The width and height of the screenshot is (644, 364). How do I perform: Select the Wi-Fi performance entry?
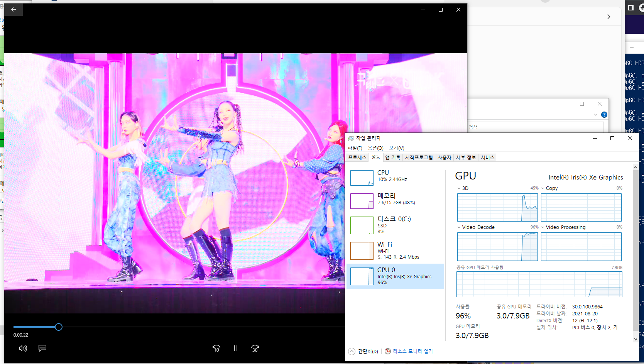(396, 250)
